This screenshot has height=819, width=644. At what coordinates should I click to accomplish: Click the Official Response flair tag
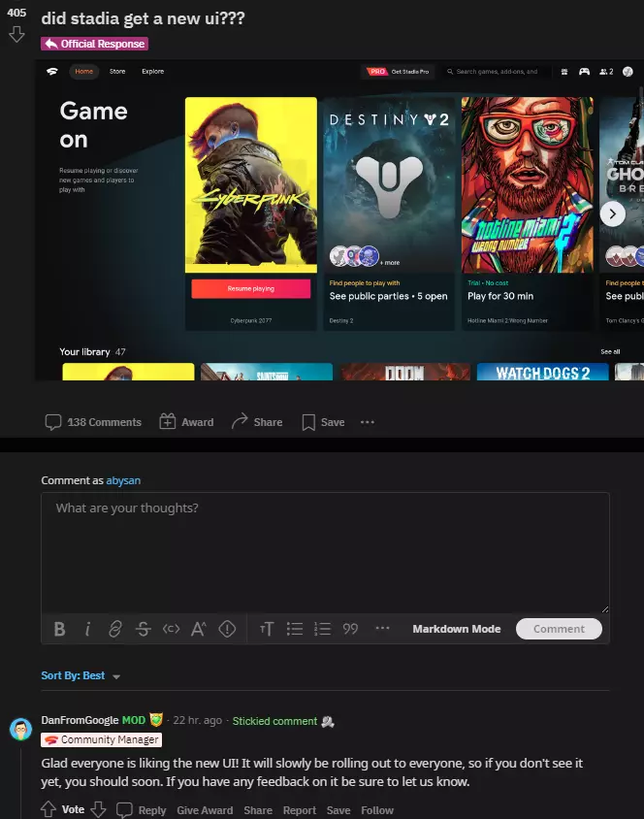tap(94, 44)
